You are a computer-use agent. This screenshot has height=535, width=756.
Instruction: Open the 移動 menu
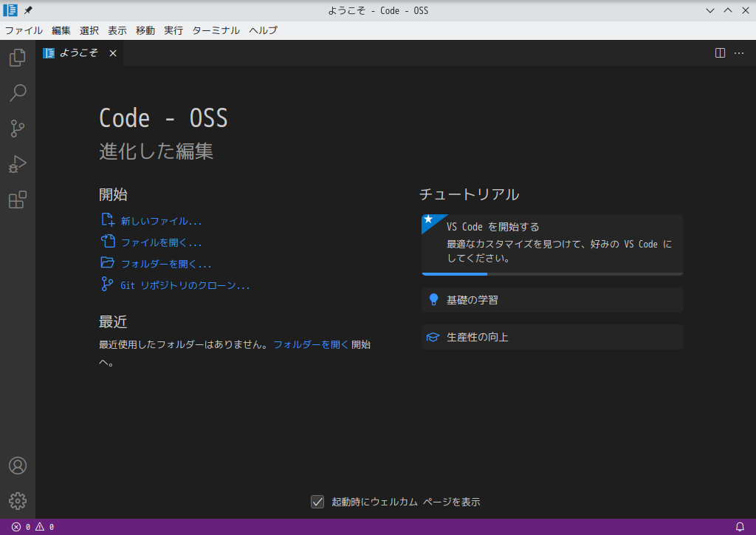click(x=145, y=30)
